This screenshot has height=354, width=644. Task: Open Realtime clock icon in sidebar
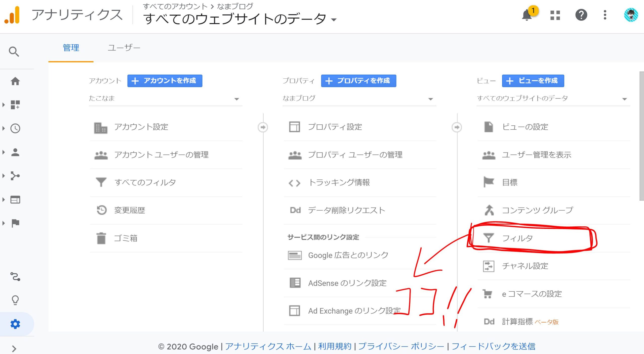click(x=15, y=128)
